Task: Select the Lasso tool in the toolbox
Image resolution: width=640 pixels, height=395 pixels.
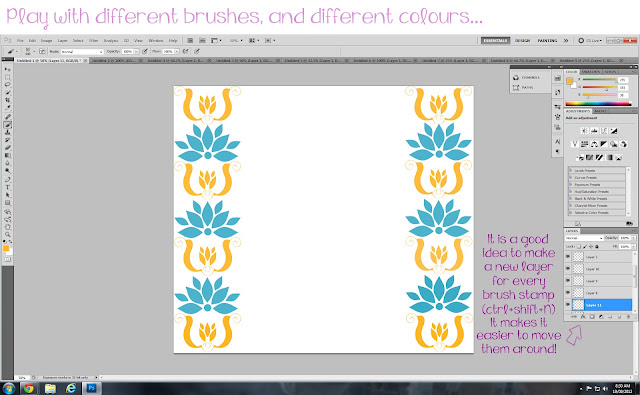Action: pos(7,84)
